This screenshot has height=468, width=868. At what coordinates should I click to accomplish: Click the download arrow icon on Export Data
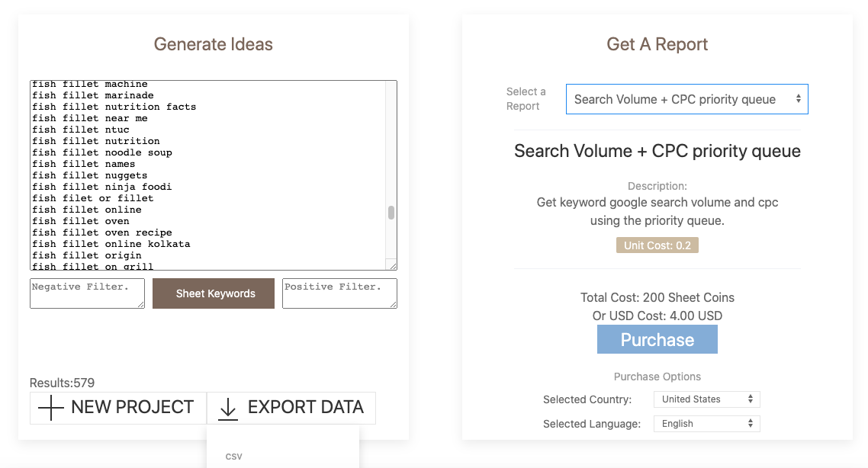[x=228, y=409]
